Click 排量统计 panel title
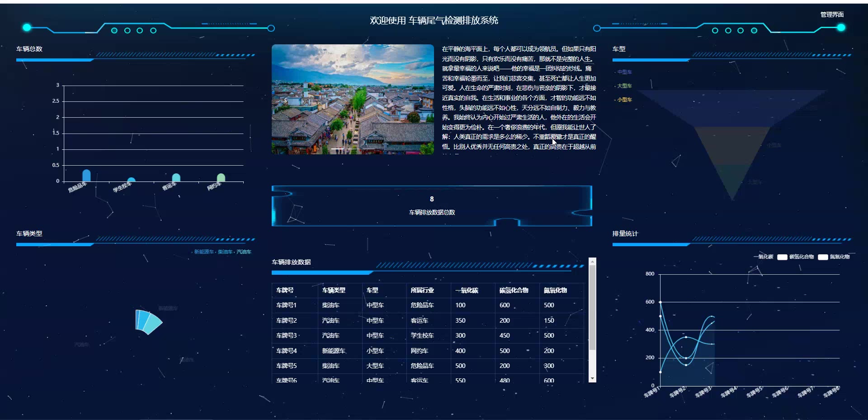 pos(625,234)
